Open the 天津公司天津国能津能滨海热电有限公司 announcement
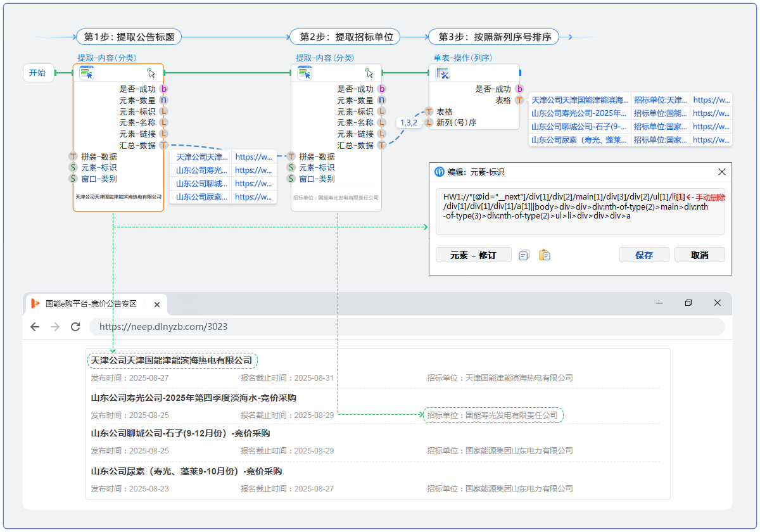The height and width of the screenshot is (532, 760). tap(172, 360)
